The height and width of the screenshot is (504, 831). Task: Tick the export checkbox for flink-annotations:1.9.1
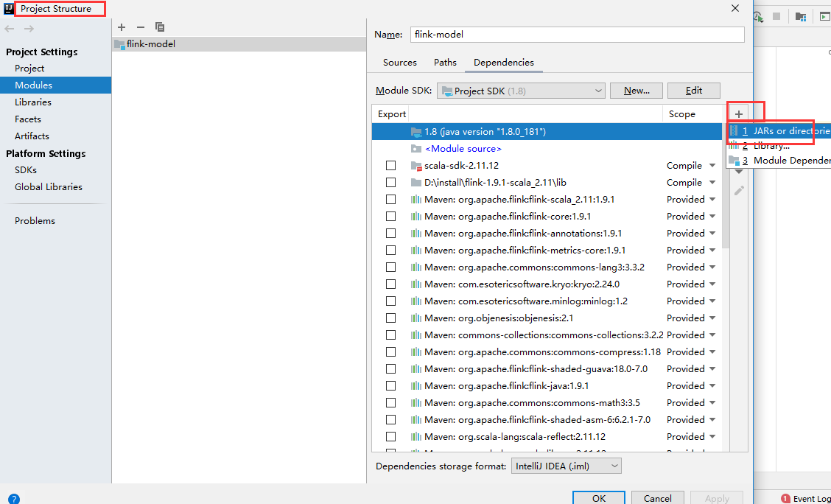391,233
